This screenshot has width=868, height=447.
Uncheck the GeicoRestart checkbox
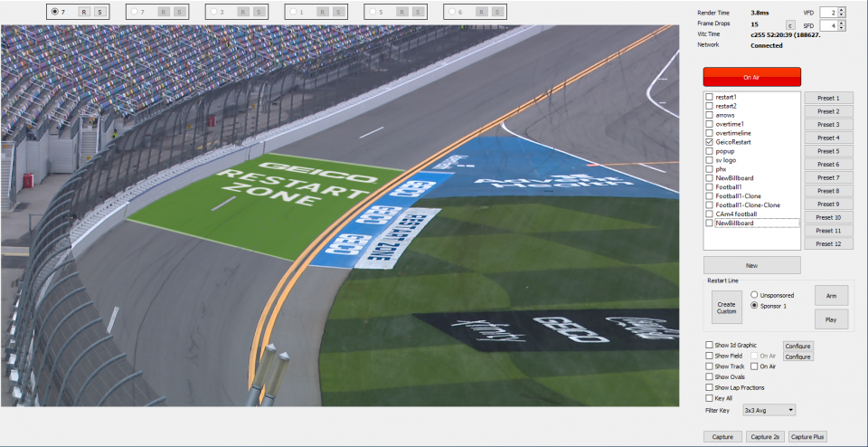(x=709, y=142)
